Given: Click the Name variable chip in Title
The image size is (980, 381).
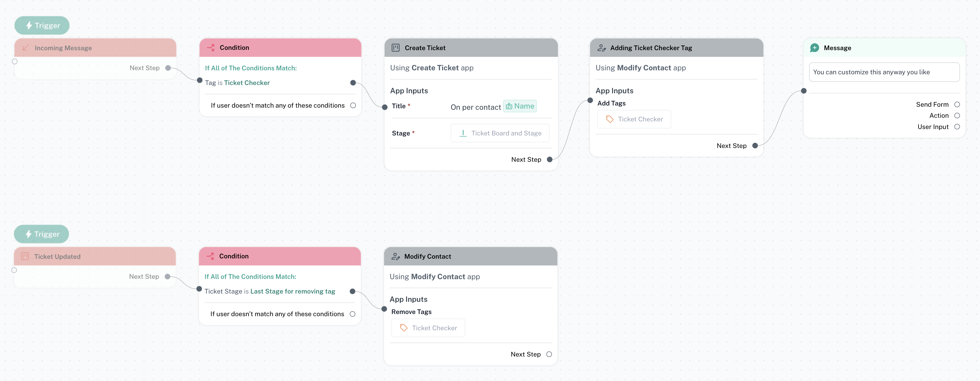Looking at the screenshot, I should coord(520,106).
